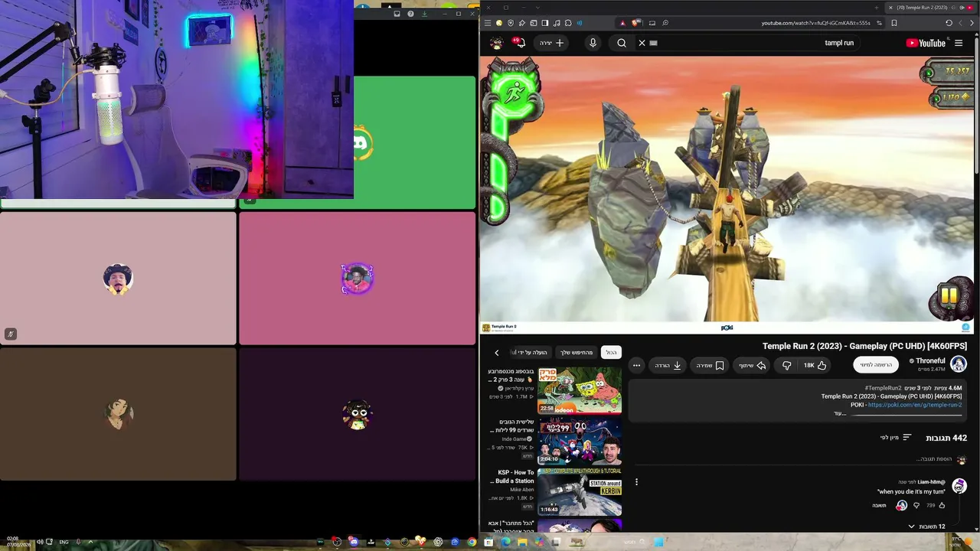Dislike the Temple Run 2 video
This screenshot has width=980, height=551.
click(x=786, y=365)
